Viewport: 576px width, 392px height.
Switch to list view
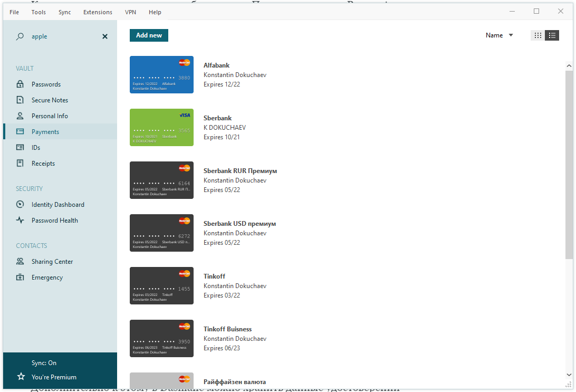coord(552,35)
